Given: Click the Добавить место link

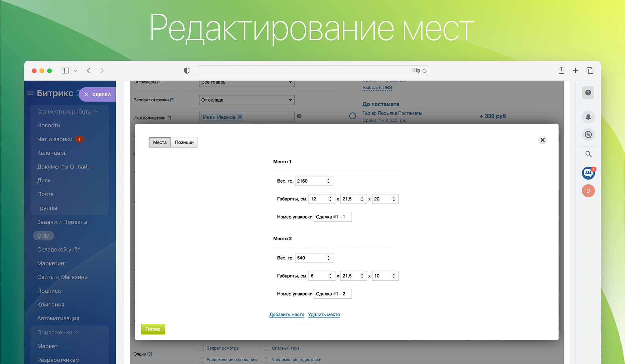Looking at the screenshot, I should (287, 315).
